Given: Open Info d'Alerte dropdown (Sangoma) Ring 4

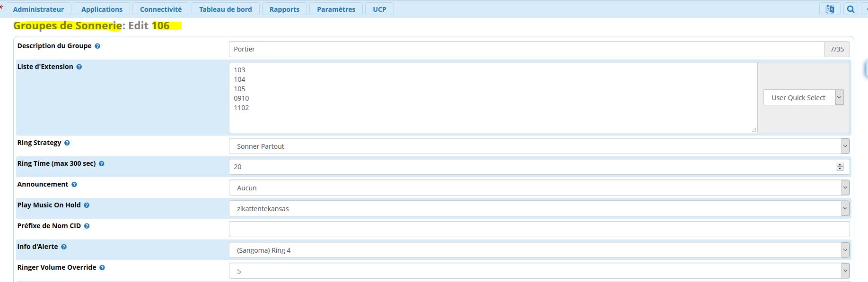Looking at the screenshot, I should 539,250.
